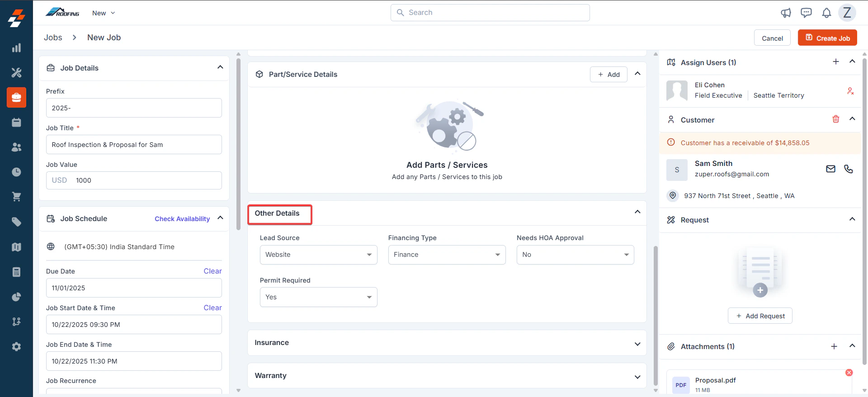The height and width of the screenshot is (397, 868).
Task: Open the calculator sidebar icon
Action: click(x=16, y=272)
